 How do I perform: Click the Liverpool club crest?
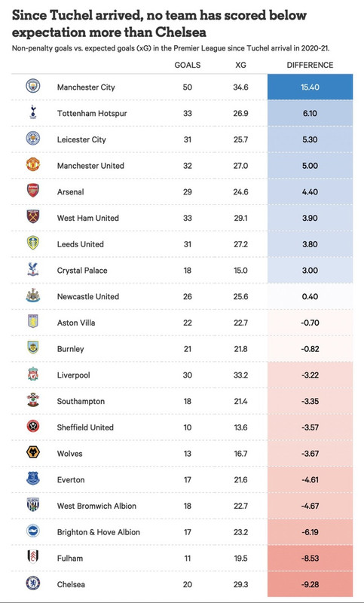(33, 373)
